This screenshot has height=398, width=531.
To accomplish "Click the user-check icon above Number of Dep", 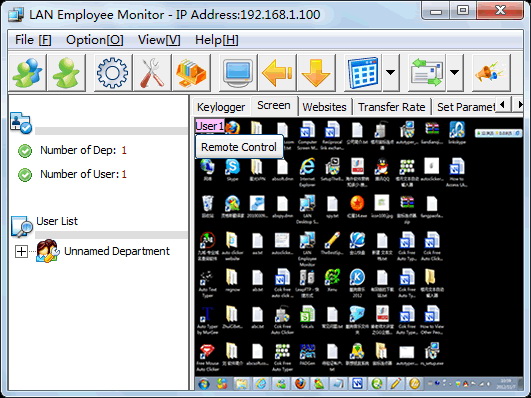I will 21,123.
